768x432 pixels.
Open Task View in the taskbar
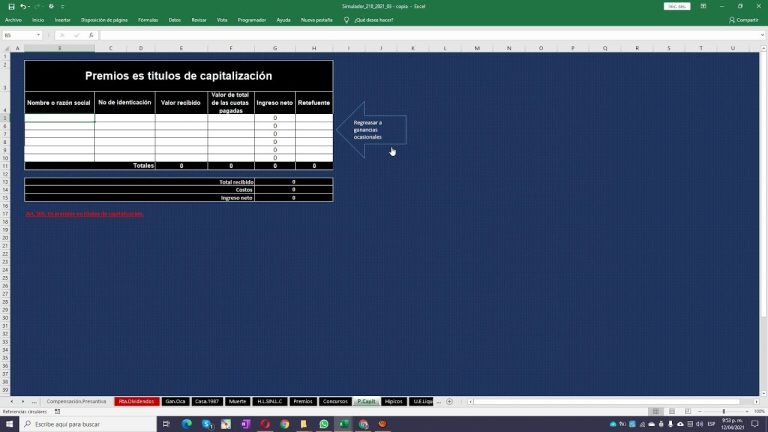[166, 424]
